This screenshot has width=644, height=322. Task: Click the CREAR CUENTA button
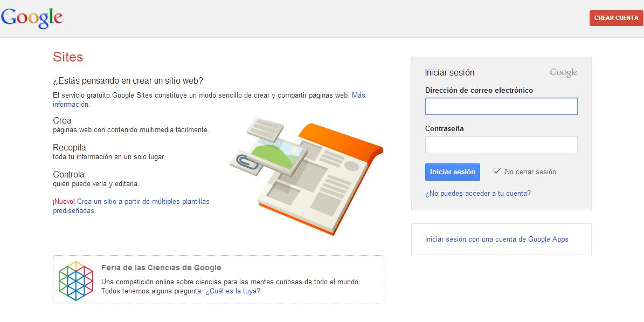(616, 18)
